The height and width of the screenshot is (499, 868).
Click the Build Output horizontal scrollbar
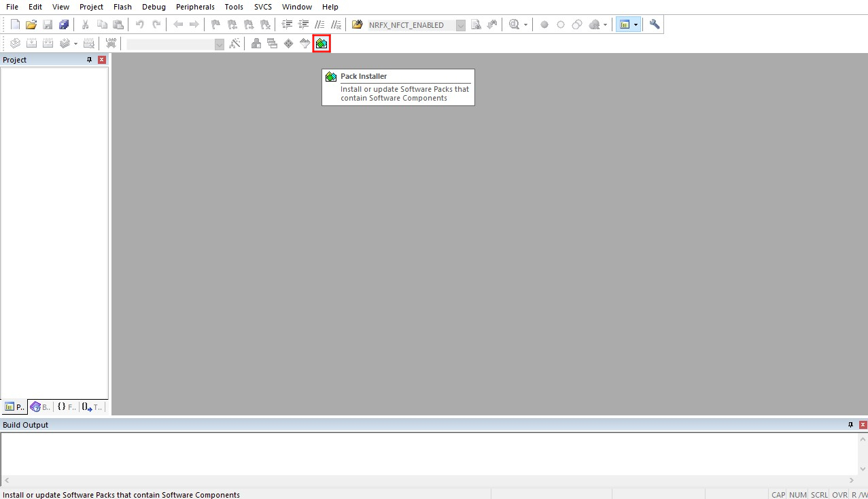click(428, 481)
